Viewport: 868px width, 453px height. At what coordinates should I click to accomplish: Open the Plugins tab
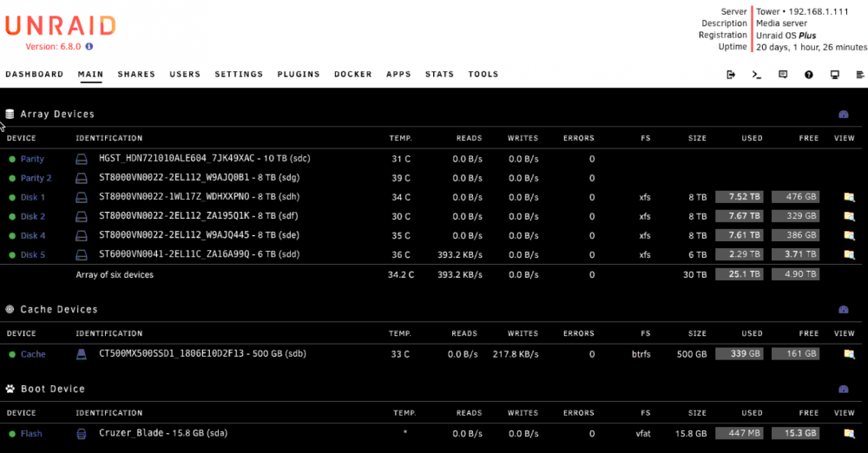(299, 75)
